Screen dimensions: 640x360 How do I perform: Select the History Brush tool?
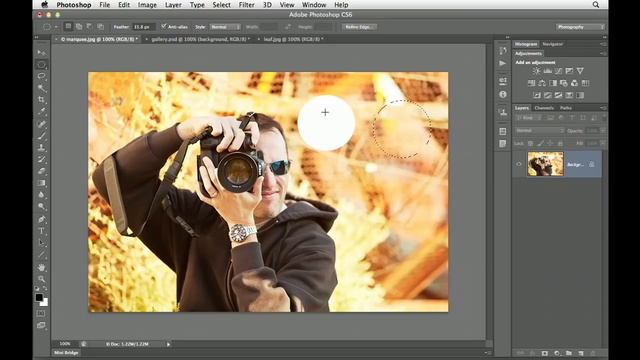(41, 160)
